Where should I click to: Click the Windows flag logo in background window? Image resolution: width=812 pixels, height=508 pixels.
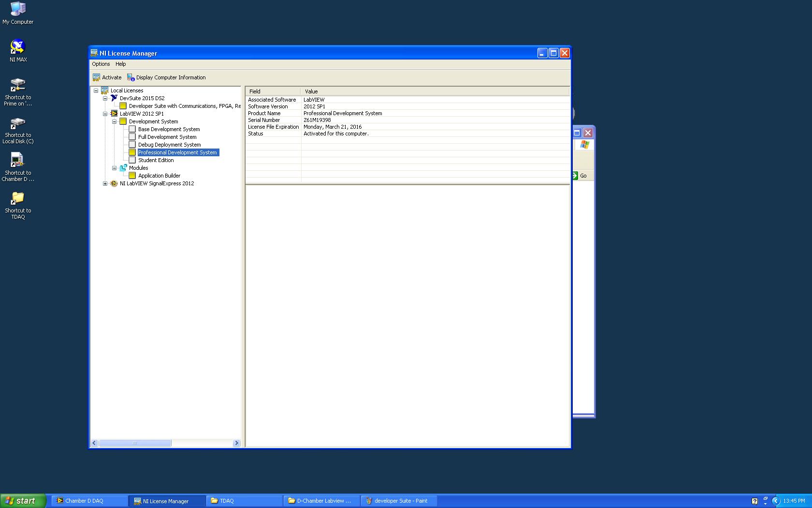coord(585,144)
